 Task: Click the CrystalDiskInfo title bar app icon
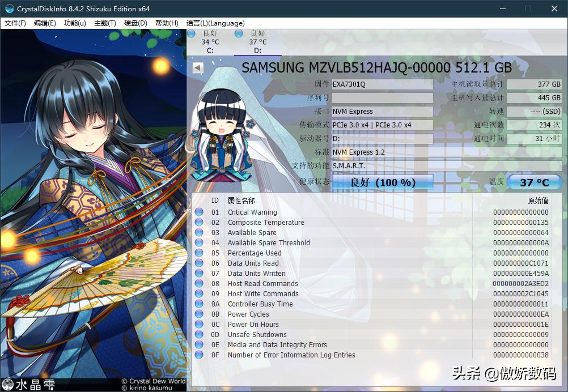(9, 8)
